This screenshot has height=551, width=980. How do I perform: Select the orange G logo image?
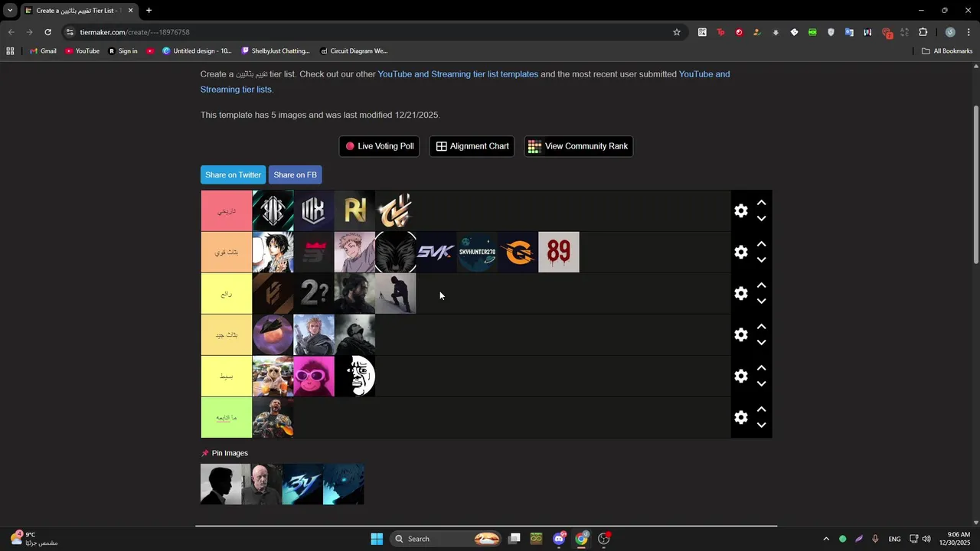pos(518,252)
